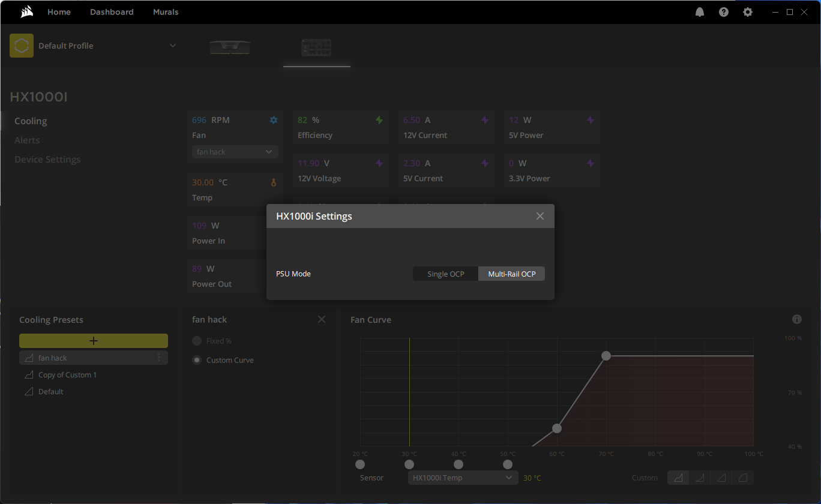
Task: Open the iCUE settings gear
Action: click(x=748, y=12)
